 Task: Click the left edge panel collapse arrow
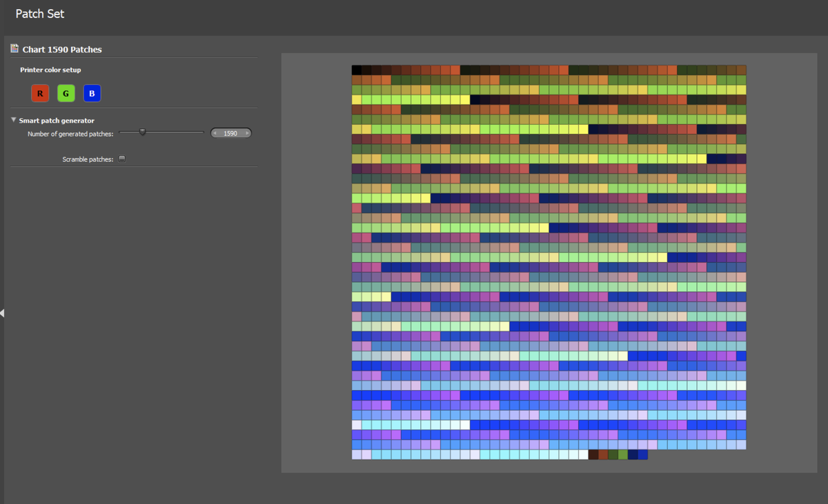click(2, 313)
